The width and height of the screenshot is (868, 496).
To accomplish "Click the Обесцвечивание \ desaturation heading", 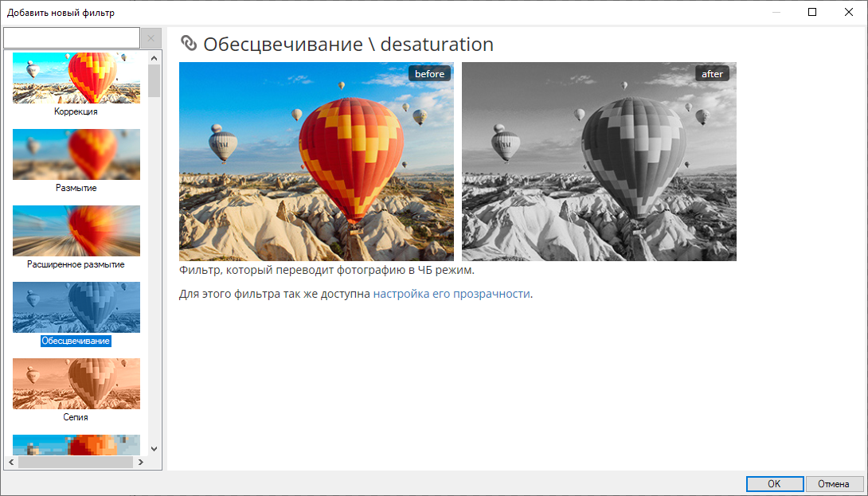I will pos(348,44).
